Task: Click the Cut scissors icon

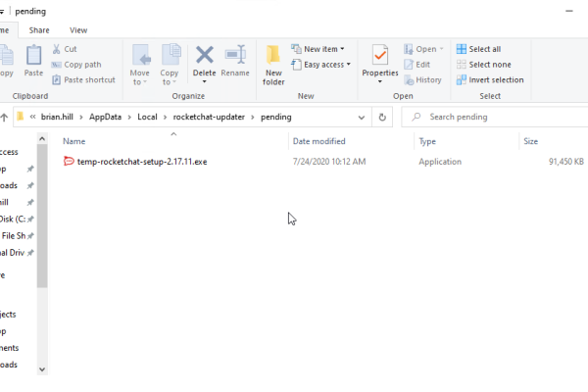Action: pyautogui.click(x=57, y=49)
